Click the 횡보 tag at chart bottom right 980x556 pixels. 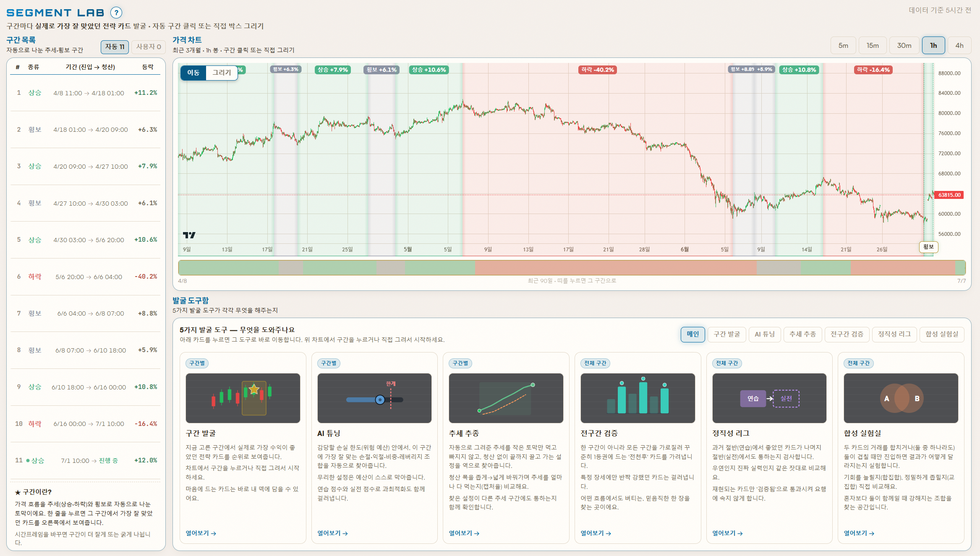point(928,247)
